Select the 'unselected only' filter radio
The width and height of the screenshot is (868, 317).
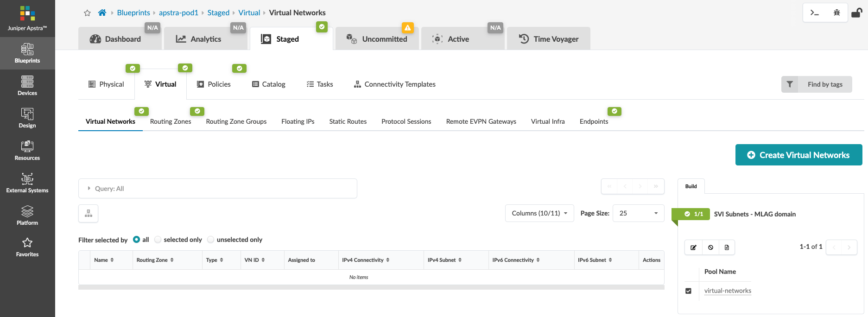211,240
